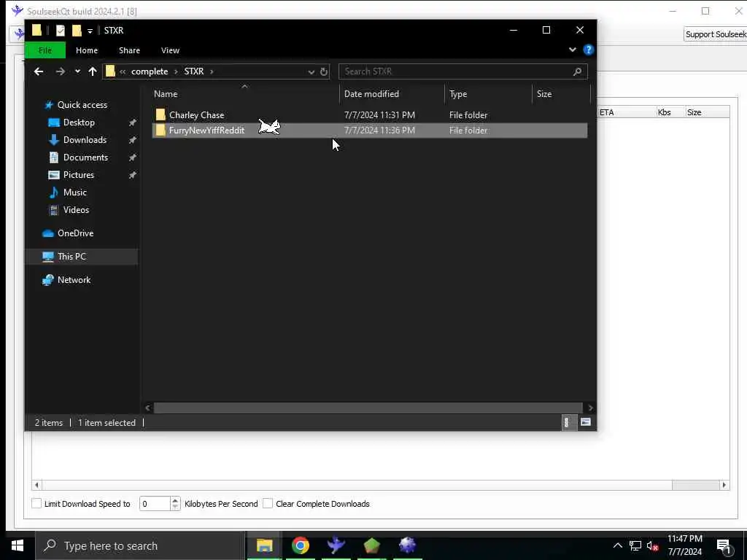Viewport: 747px width, 560px height.
Task: Open Documents in navigation pane
Action: click(x=85, y=157)
